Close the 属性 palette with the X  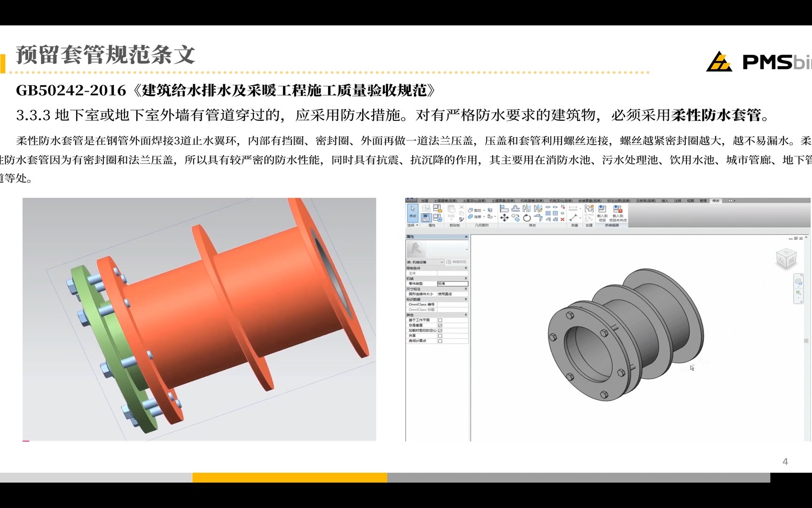click(x=466, y=237)
